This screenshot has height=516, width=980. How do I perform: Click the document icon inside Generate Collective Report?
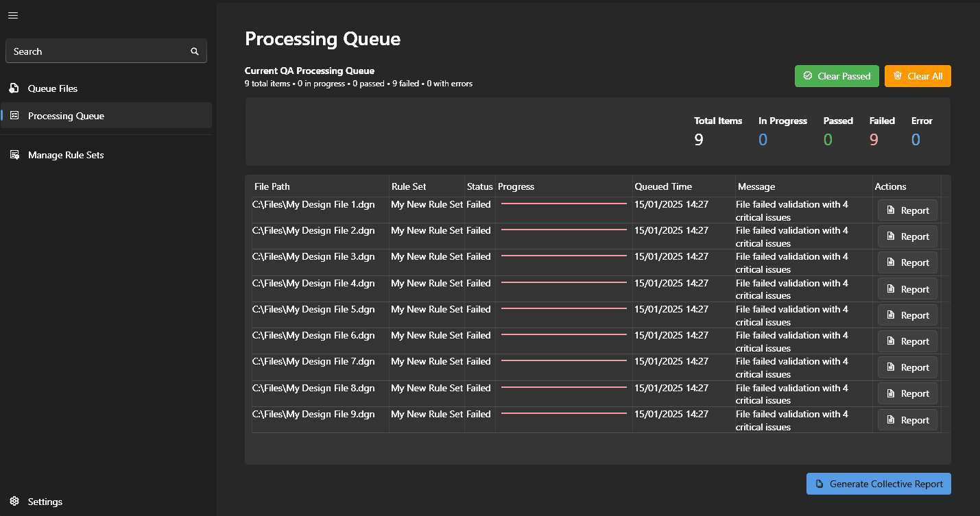[820, 483]
